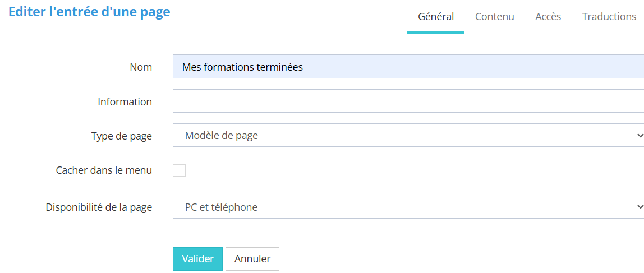Click the 'Mes formations terminées' text
Image resolution: width=644 pixels, height=273 pixels.
coord(242,67)
